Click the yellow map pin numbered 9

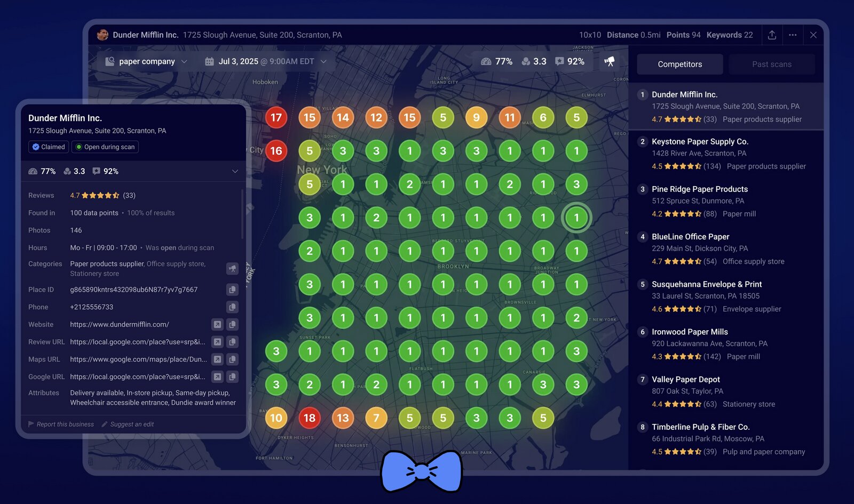pos(476,117)
